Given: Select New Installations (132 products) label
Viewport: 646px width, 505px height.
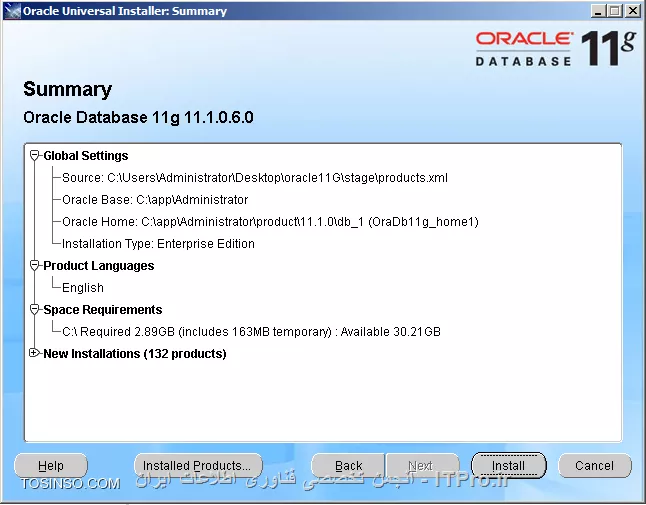Looking at the screenshot, I should tap(135, 354).
